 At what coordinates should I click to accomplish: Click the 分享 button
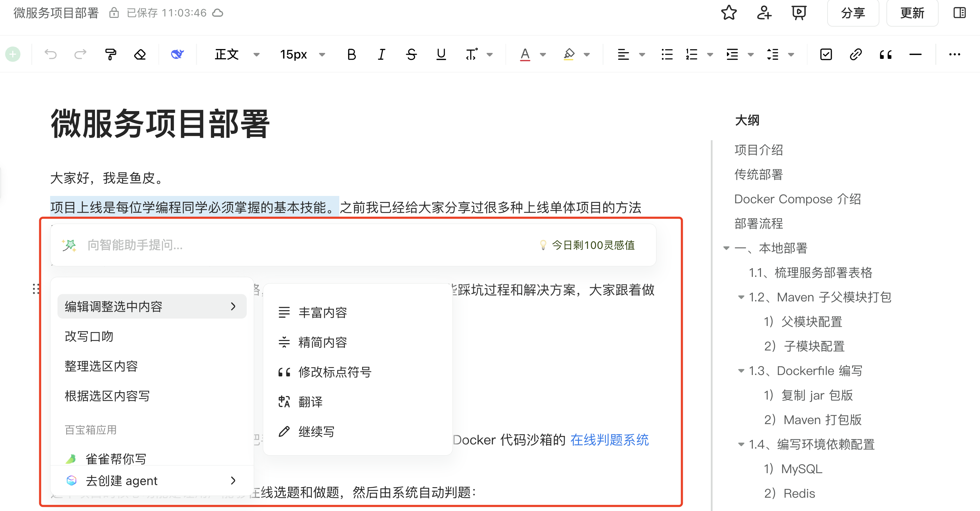point(852,13)
